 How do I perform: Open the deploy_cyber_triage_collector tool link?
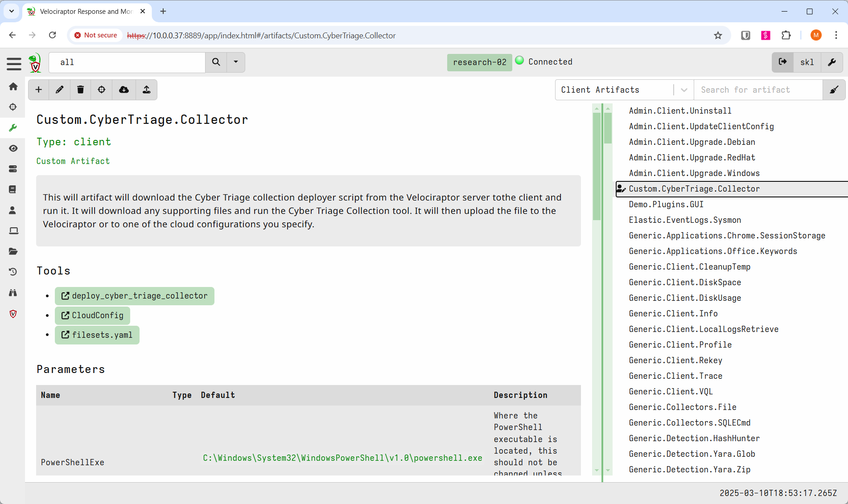pyautogui.click(x=135, y=296)
